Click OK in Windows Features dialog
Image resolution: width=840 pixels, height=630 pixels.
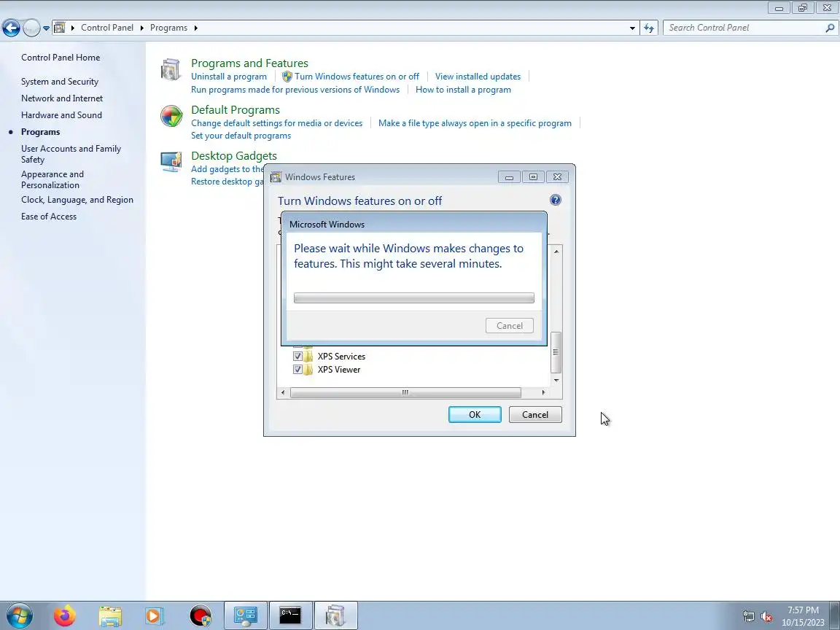tap(475, 415)
